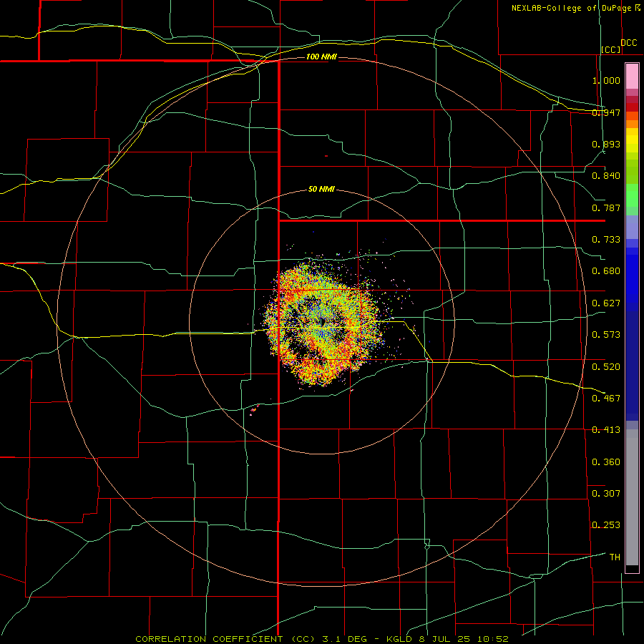Click the 0.360 scale value

pyautogui.click(x=606, y=462)
